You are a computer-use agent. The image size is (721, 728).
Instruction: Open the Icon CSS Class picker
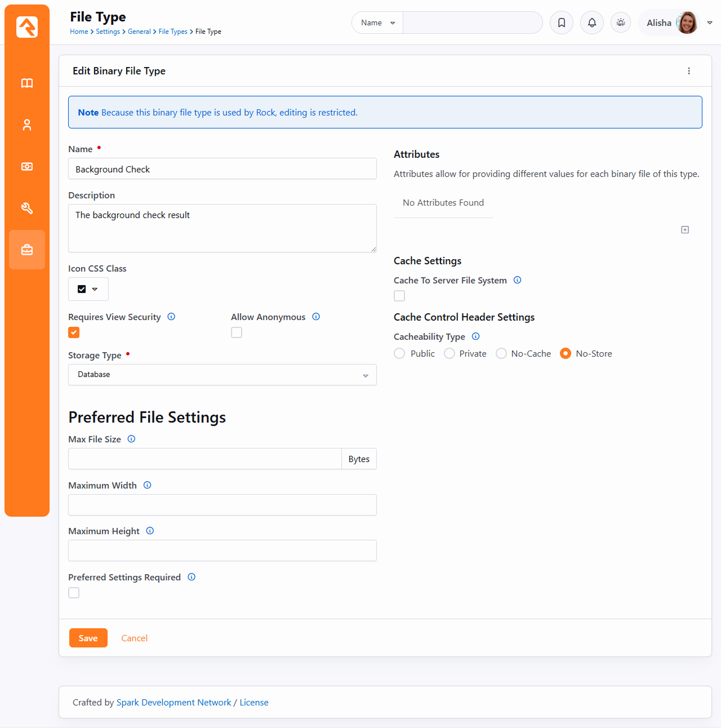pyautogui.click(x=88, y=289)
